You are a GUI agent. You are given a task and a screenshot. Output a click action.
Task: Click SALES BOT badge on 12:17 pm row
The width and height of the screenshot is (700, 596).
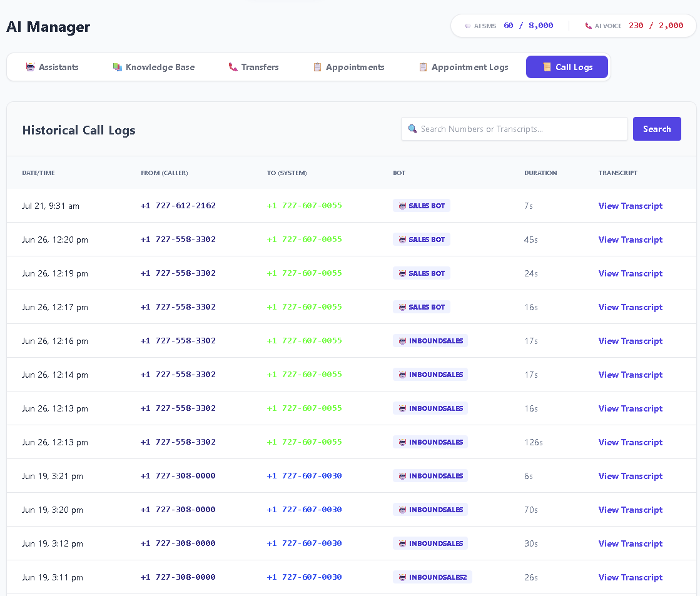coord(422,307)
